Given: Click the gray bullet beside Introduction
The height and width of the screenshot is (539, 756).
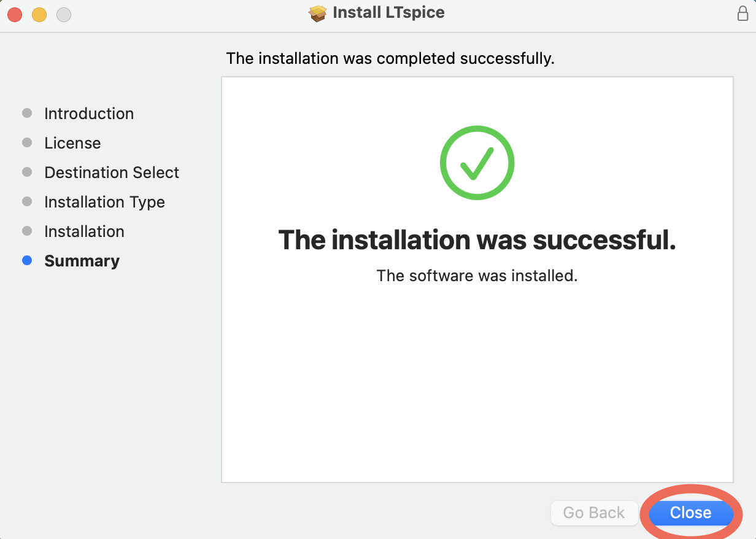Looking at the screenshot, I should tap(27, 113).
